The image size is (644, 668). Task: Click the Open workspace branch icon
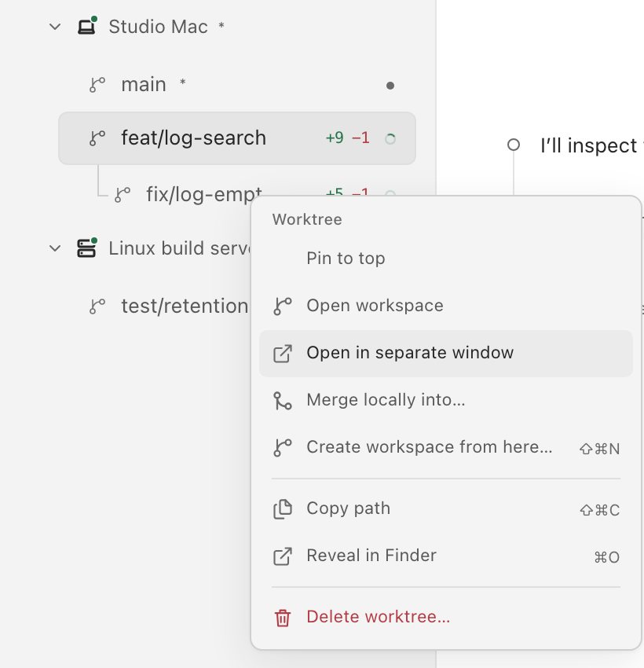283,306
